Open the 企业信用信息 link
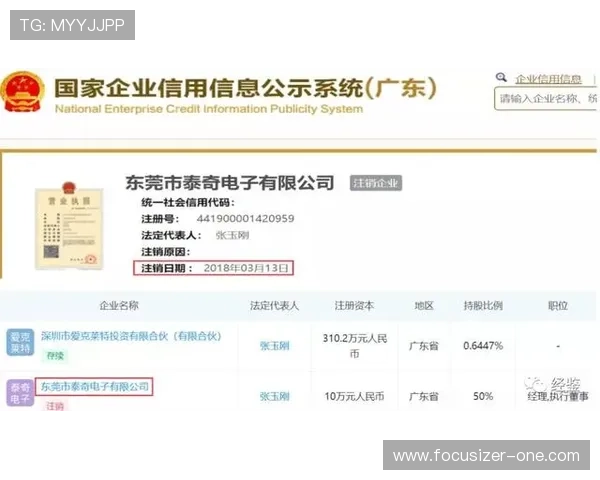This screenshot has width=600, height=480. click(x=548, y=79)
